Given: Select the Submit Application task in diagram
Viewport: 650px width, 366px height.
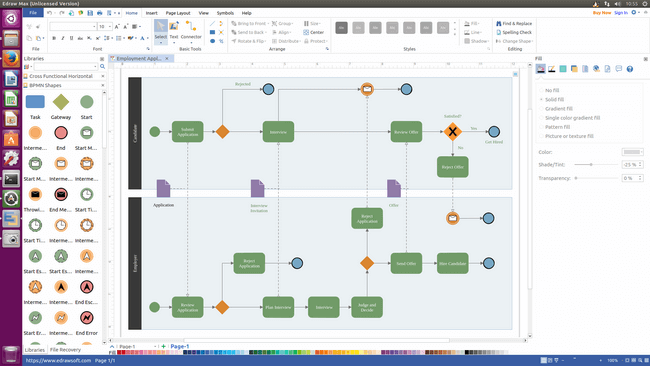Looking at the screenshot, I should [x=188, y=132].
